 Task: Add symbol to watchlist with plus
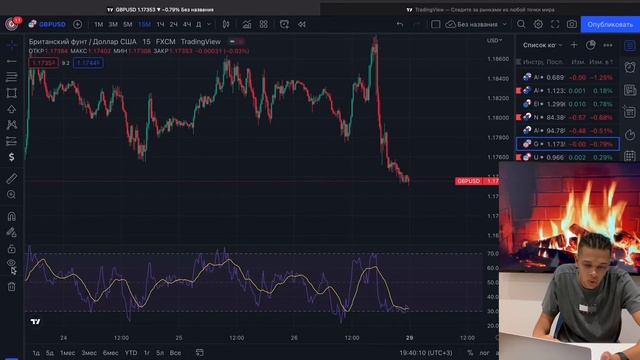pos(574,45)
